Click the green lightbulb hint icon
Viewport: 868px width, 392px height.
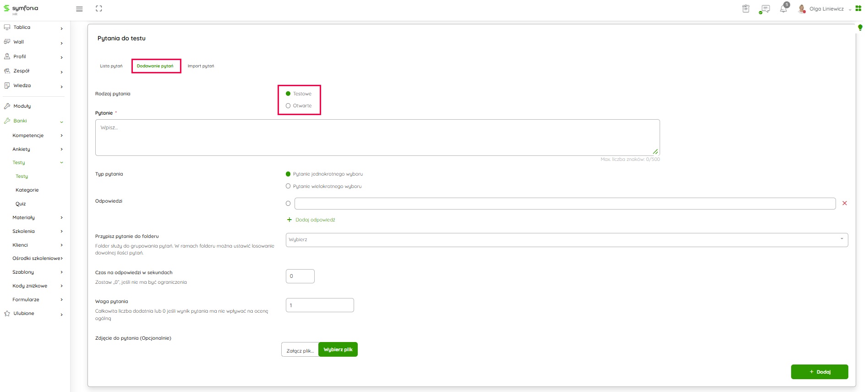pyautogui.click(x=860, y=28)
